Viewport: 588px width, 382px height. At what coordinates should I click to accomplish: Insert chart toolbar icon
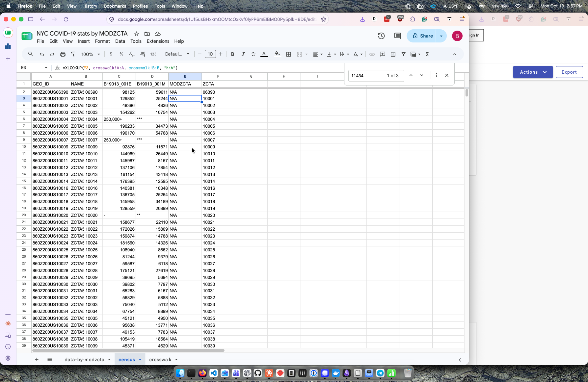point(393,54)
